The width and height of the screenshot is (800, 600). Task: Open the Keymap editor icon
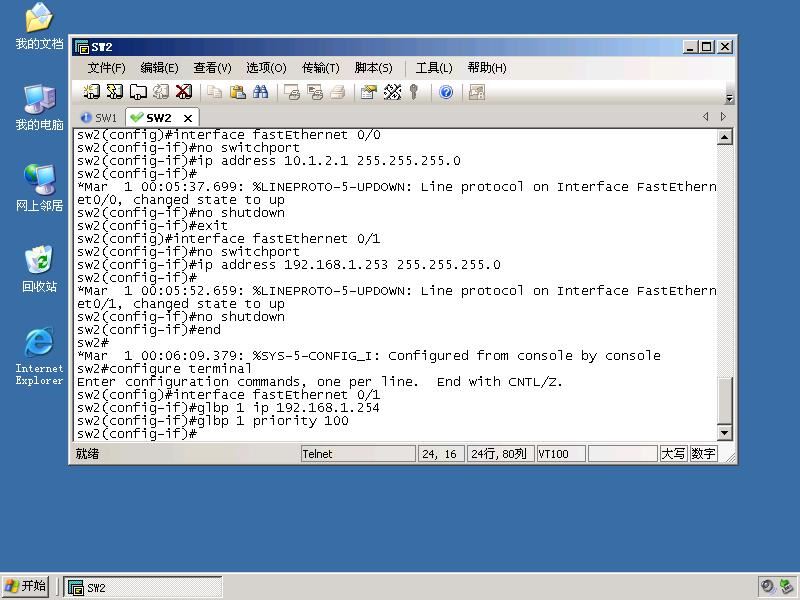392,92
